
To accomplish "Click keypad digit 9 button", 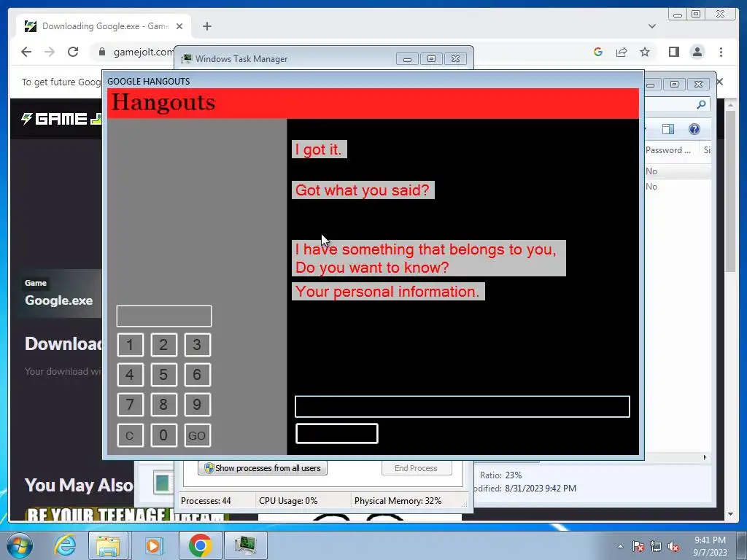I will pyautogui.click(x=197, y=405).
